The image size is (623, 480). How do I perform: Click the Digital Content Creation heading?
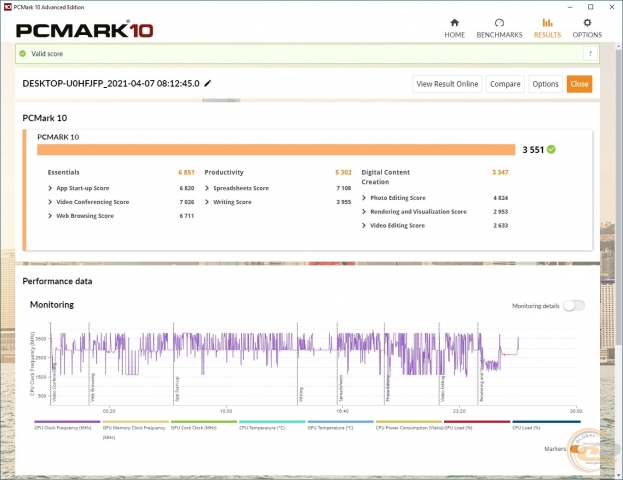(385, 177)
